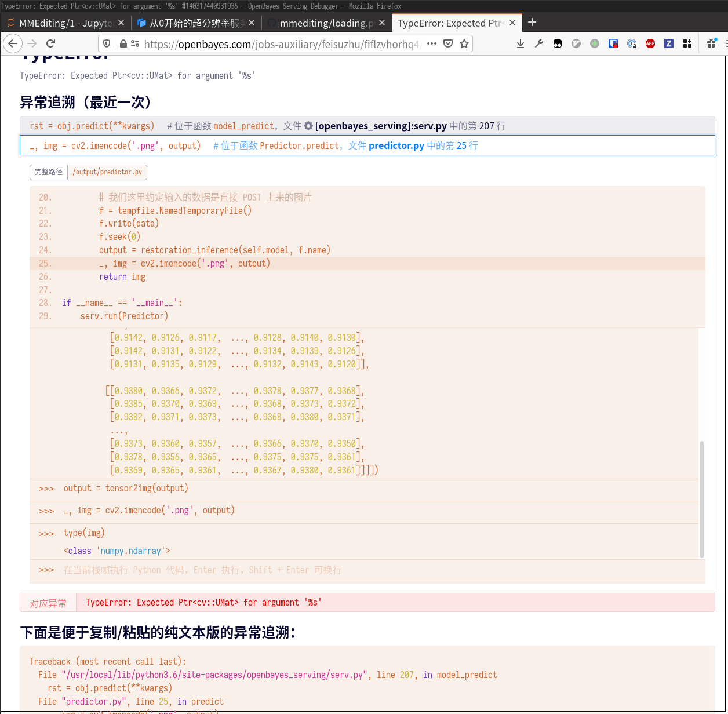Open page actions three-dot menu
The image size is (728, 714).
pyautogui.click(x=432, y=43)
